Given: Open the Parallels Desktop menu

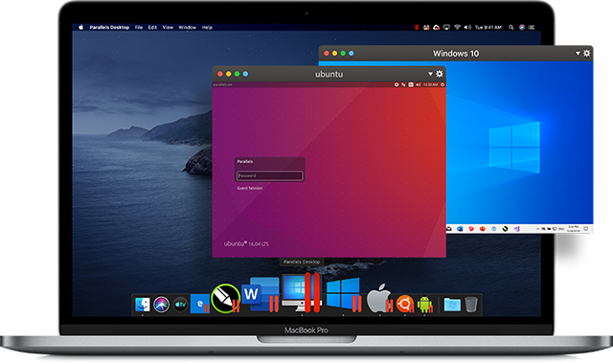Looking at the screenshot, I should 109,28.
